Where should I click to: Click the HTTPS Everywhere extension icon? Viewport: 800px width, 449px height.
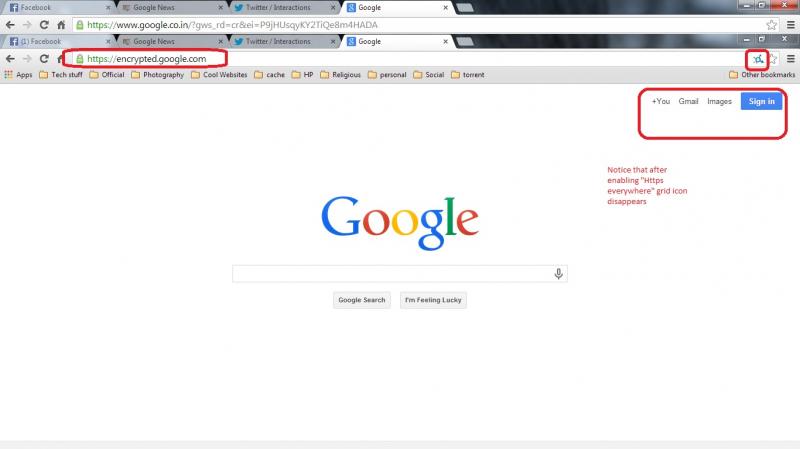[757, 59]
